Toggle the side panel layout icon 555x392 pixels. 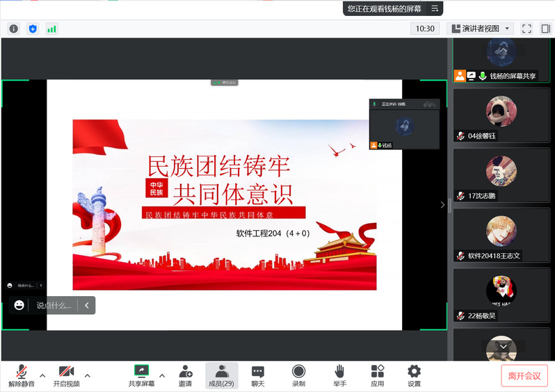[x=545, y=28]
